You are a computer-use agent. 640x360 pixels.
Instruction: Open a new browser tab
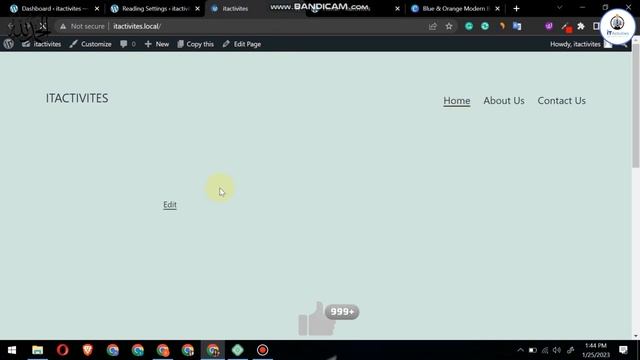click(x=516, y=9)
